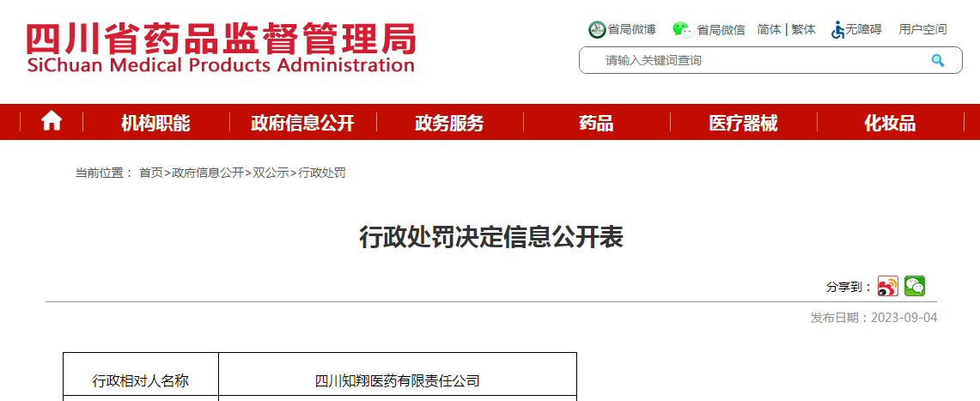Click the 省局微信 green WeChat icon
Image resolution: width=980 pixels, height=401 pixels.
(682, 29)
